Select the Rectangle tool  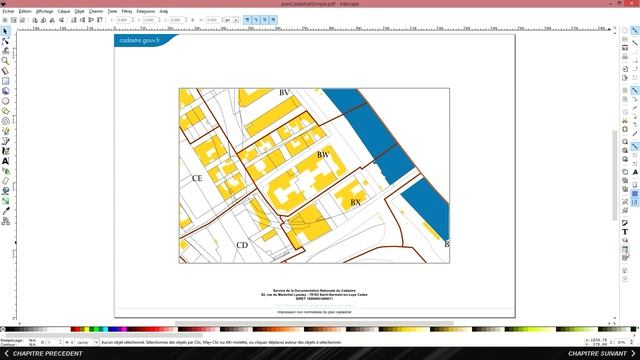click(5, 81)
